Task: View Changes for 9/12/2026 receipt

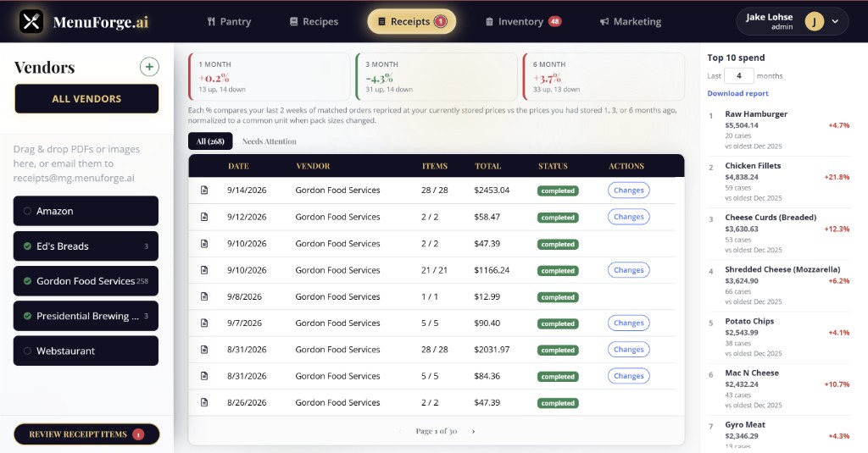Action: pyautogui.click(x=628, y=217)
